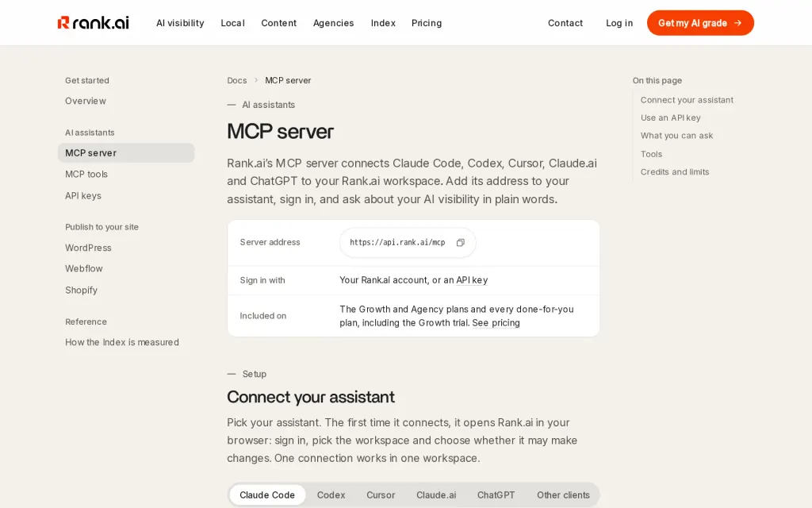This screenshot has width=812, height=508.
Task: Open the Index page from the header
Action: tap(383, 23)
